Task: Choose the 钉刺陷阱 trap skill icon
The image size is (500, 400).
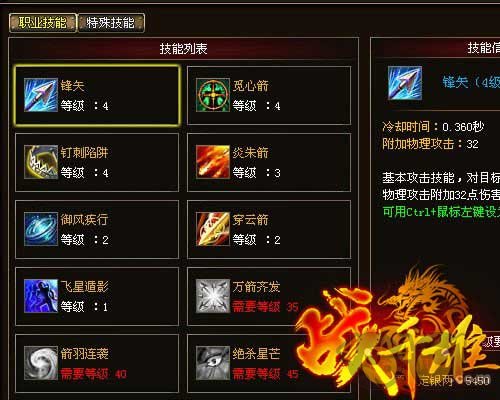Action: point(41,162)
